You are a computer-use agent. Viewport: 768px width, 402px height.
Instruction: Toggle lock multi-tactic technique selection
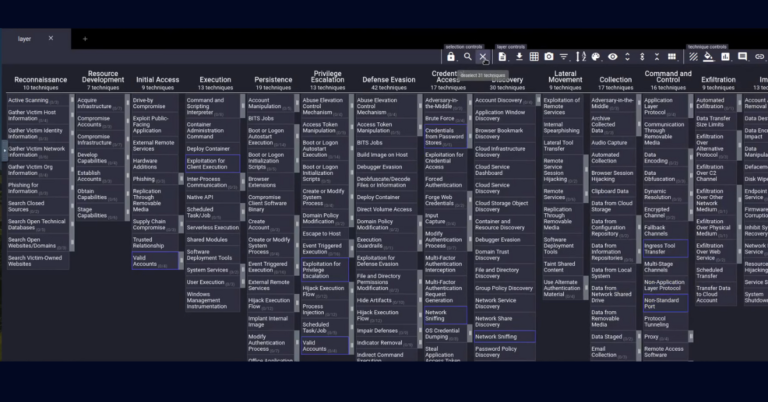point(451,57)
